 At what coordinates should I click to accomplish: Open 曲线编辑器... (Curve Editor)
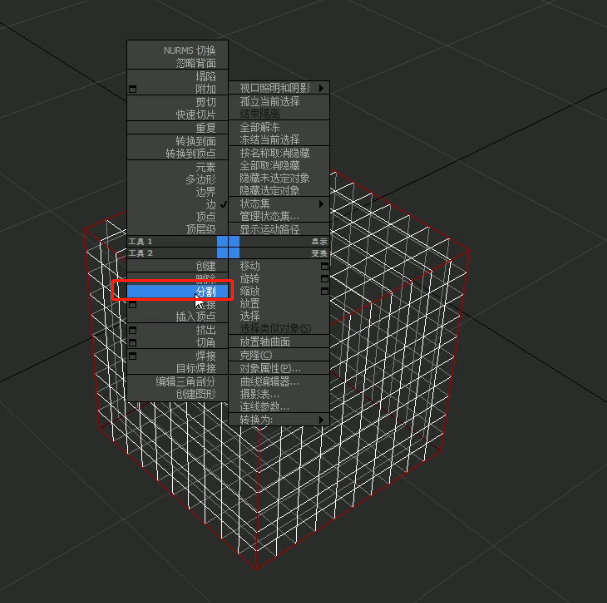[270, 382]
